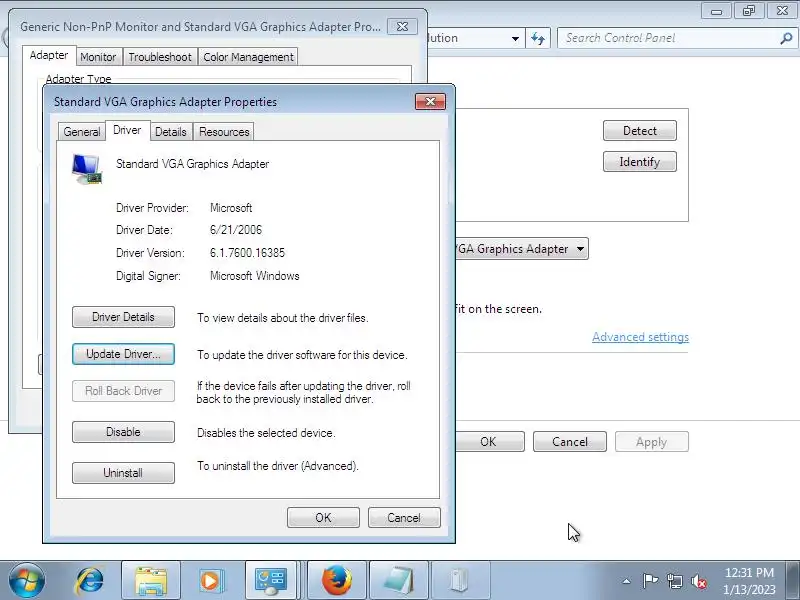
Task: Select the Control Panel taskbar icon
Action: (x=271, y=581)
